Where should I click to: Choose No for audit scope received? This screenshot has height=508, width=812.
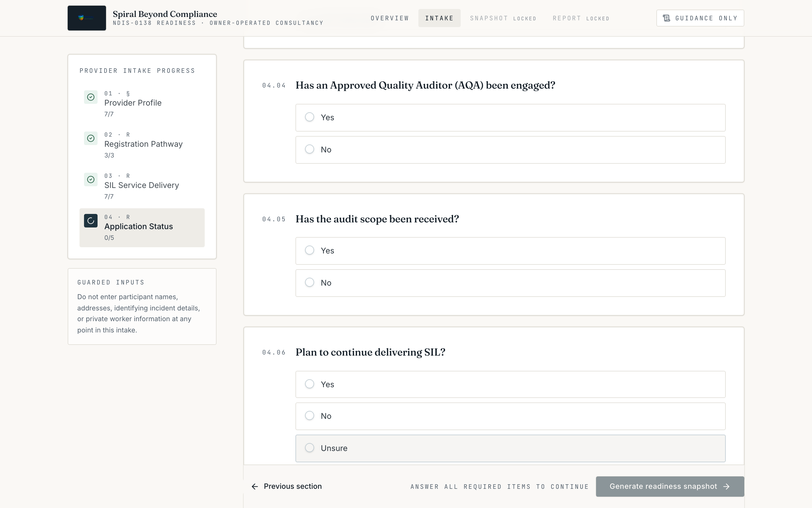click(510, 283)
